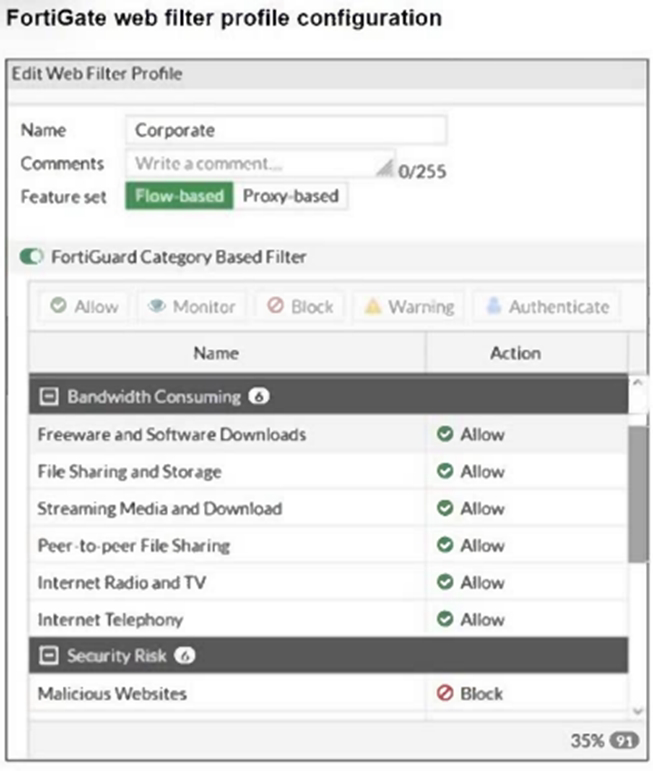Click the Warning triangle icon button
Viewport: 653px width, 771px height.
pyautogui.click(x=408, y=307)
